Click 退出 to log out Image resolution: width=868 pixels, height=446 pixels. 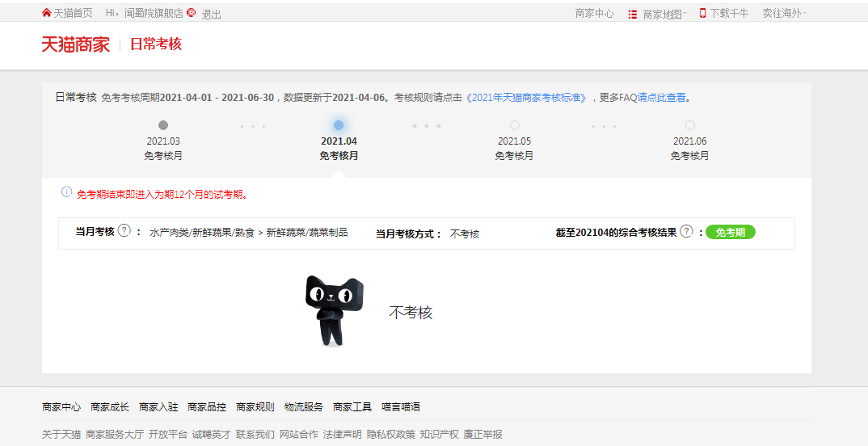[212, 15]
